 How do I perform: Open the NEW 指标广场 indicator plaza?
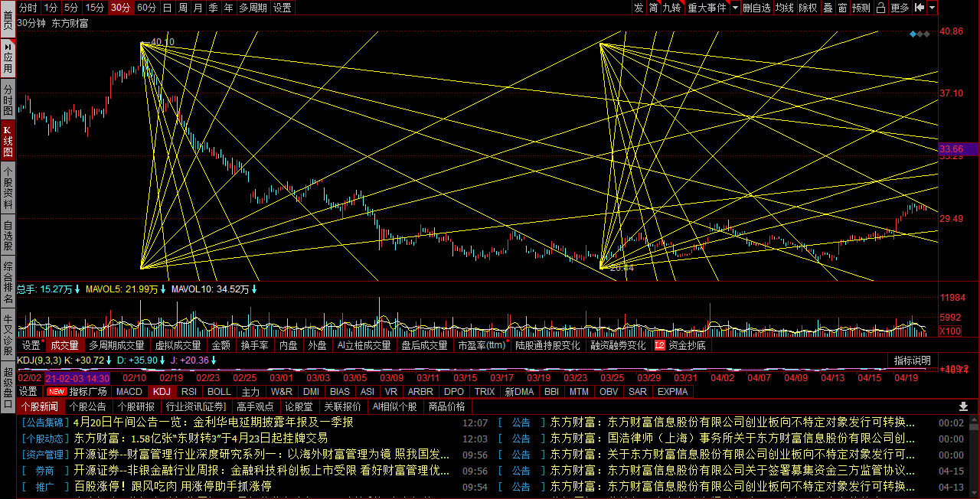pos(77,391)
